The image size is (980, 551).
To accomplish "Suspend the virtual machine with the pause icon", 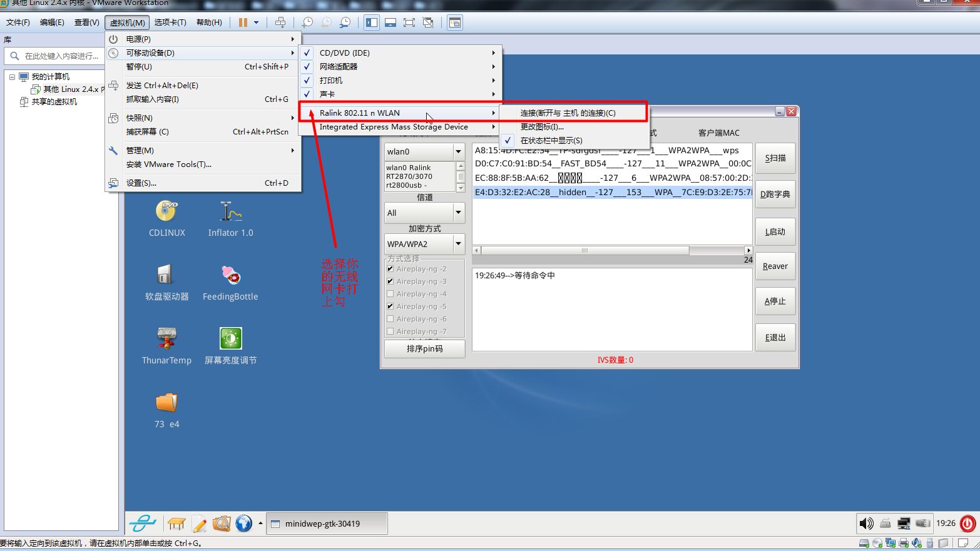I will [x=243, y=22].
